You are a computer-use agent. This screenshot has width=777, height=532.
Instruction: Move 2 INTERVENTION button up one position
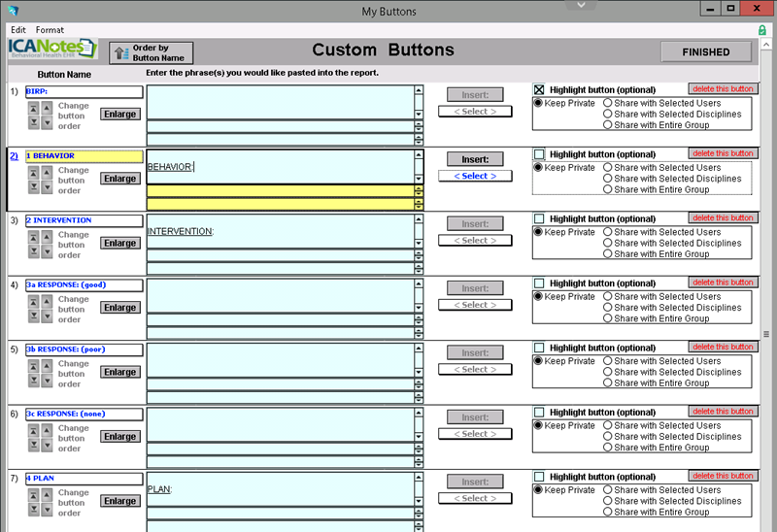click(x=47, y=237)
